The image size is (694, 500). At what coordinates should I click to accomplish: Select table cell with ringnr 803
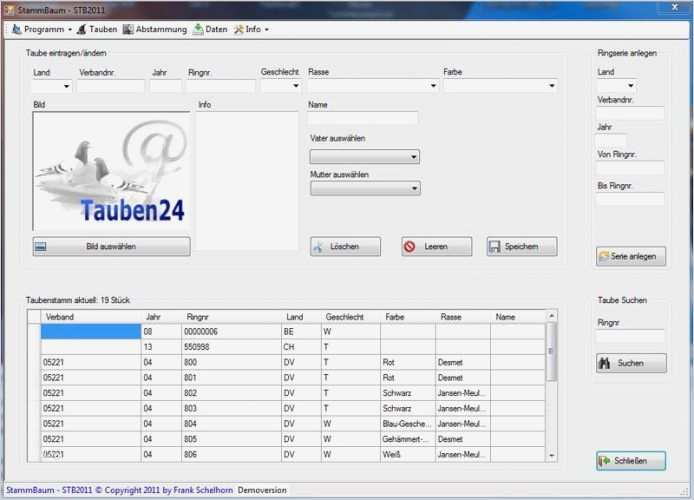tap(231, 408)
